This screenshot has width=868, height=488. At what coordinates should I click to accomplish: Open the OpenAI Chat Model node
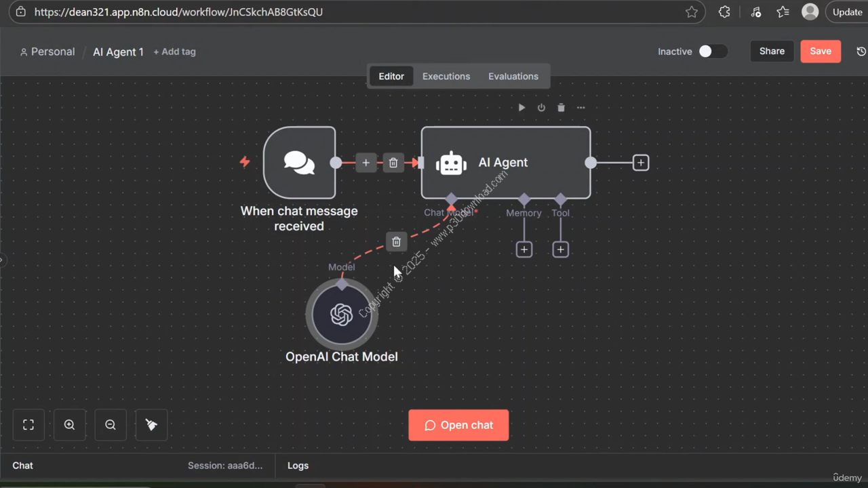click(341, 314)
